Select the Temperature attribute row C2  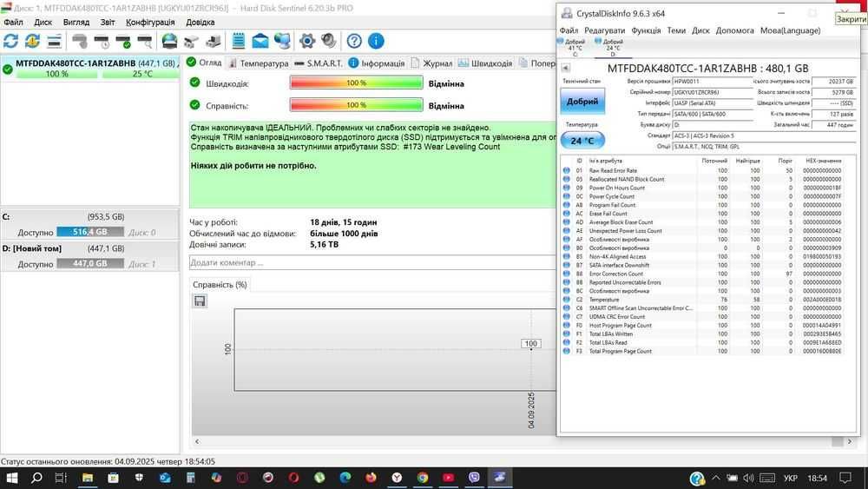pos(703,300)
